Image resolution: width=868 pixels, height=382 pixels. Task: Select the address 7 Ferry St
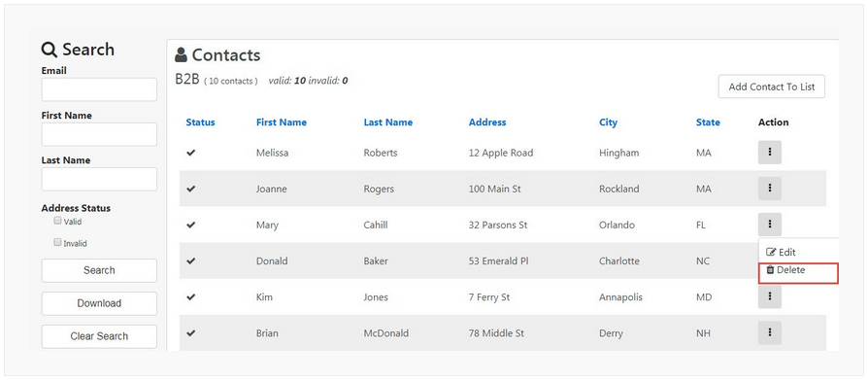coord(489,297)
